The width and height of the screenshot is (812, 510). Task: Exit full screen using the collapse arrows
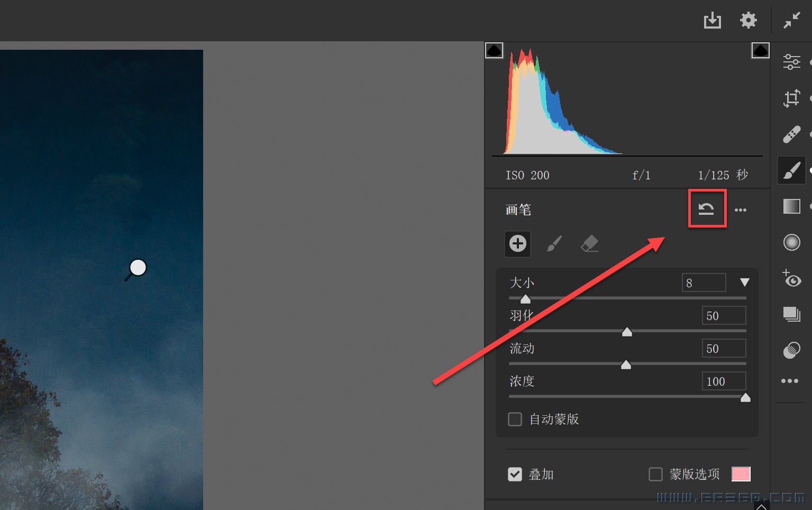pos(792,21)
